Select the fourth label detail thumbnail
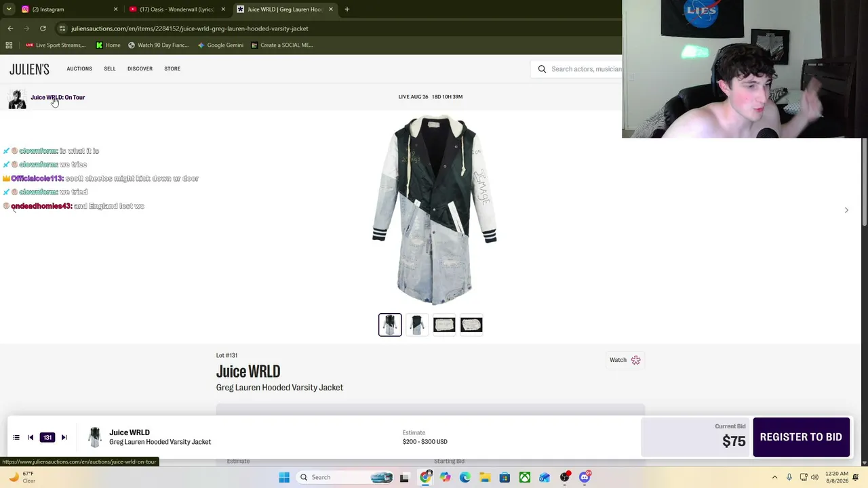868x488 pixels. click(471, 325)
